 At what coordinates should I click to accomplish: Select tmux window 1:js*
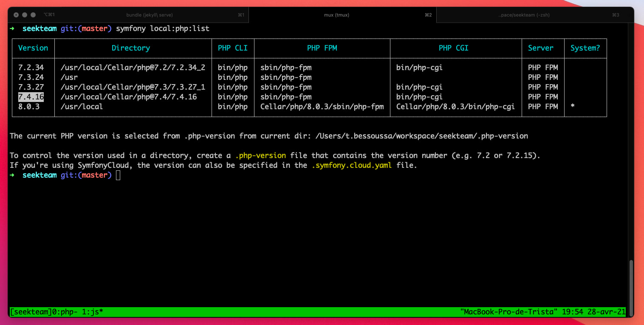(x=93, y=312)
